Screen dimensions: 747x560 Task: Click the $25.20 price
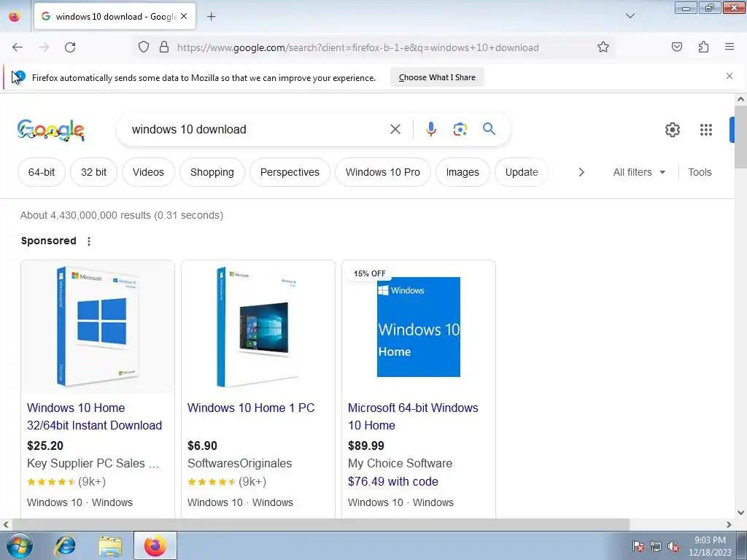pos(45,446)
